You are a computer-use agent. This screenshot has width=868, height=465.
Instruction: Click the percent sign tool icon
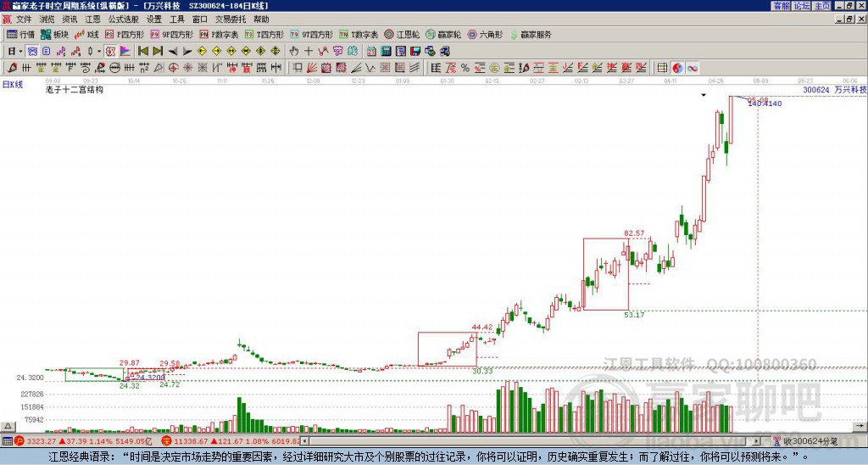[x=465, y=68]
